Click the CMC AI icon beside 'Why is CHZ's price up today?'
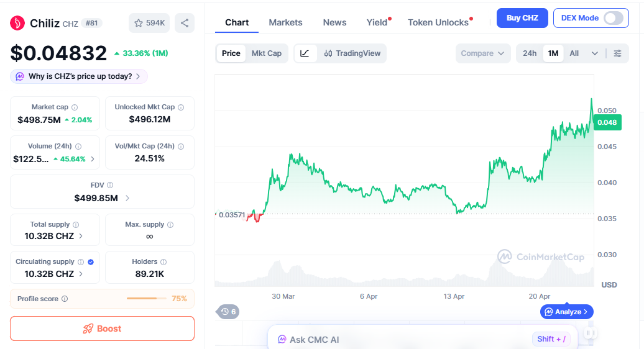The height and width of the screenshot is (349, 644). (x=20, y=76)
